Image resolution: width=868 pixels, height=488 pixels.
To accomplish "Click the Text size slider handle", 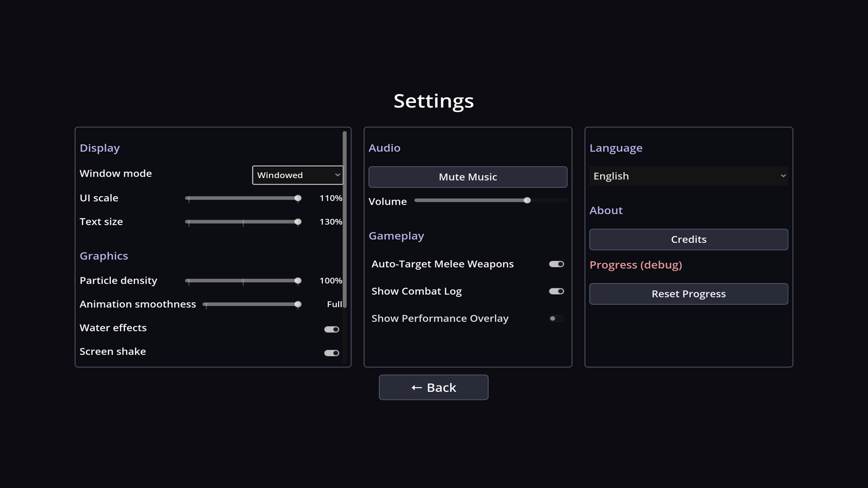I will 298,222.
